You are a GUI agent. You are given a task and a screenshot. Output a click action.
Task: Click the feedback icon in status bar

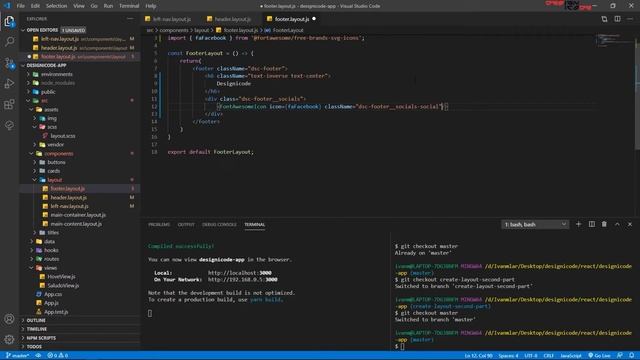coord(620,356)
